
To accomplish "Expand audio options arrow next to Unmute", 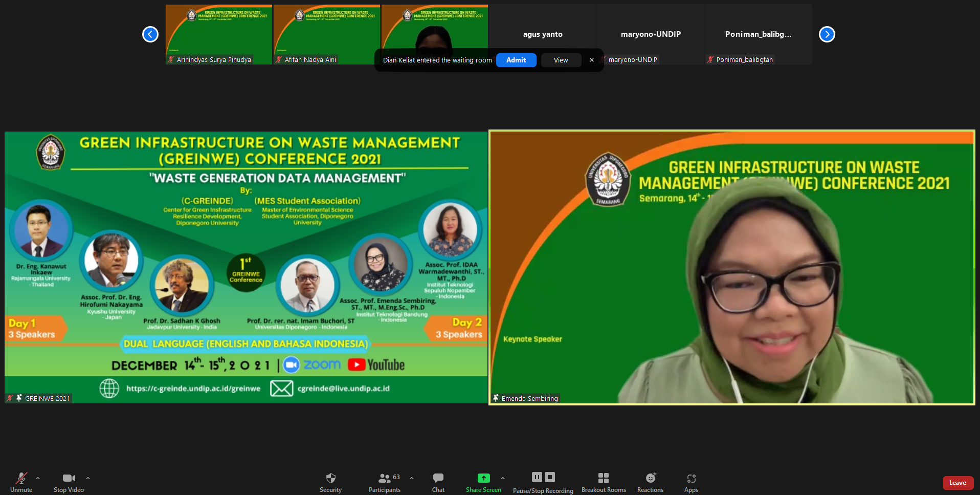I will click(38, 478).
